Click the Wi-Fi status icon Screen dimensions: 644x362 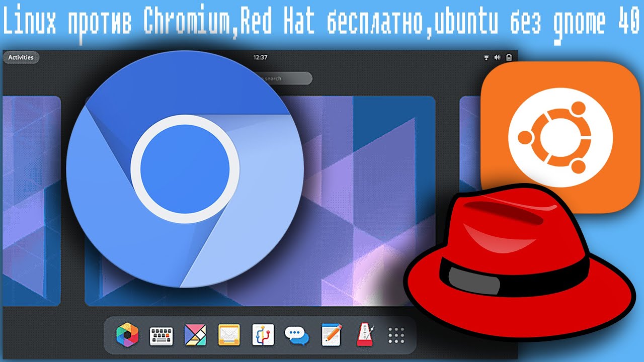[487, 57]
